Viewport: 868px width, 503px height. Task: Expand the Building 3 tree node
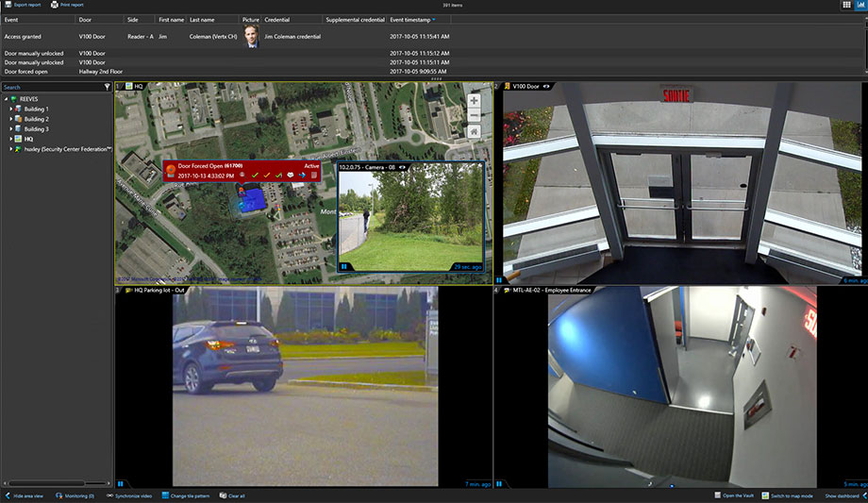(11, 129)
